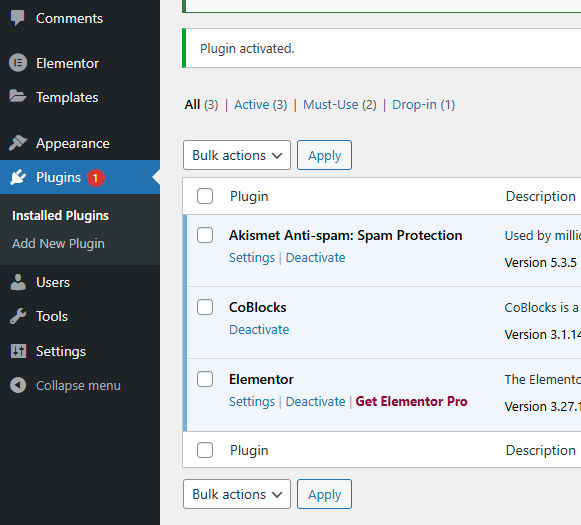Click the Elementor circle logo icon in sidebar

coord(18,63)
